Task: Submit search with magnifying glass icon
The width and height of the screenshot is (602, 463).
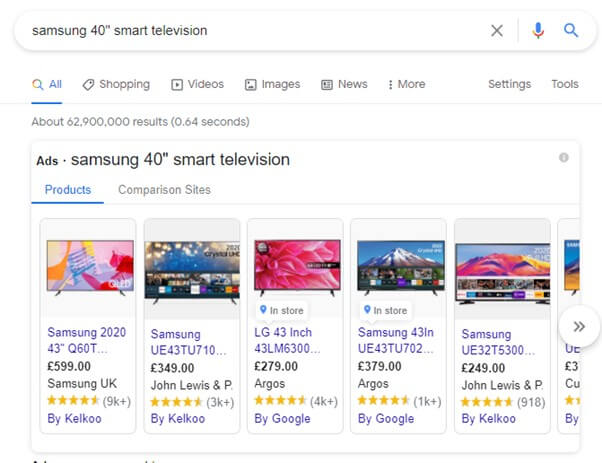Action: (x=571, y=30)
